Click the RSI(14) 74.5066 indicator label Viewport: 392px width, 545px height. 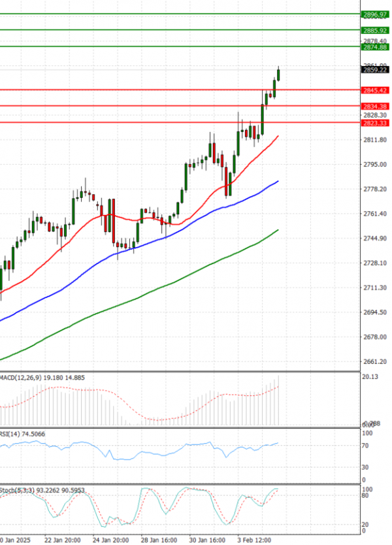click(23, 434)
